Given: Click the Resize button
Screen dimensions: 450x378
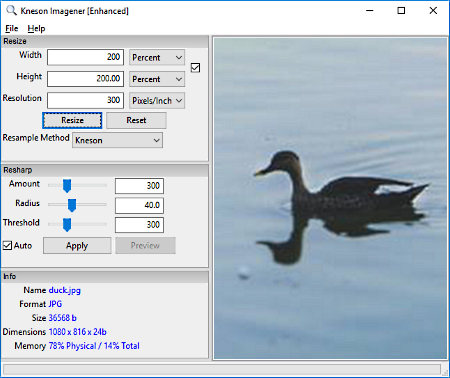Looking at the screenshot, I should (x=72, y=120).
